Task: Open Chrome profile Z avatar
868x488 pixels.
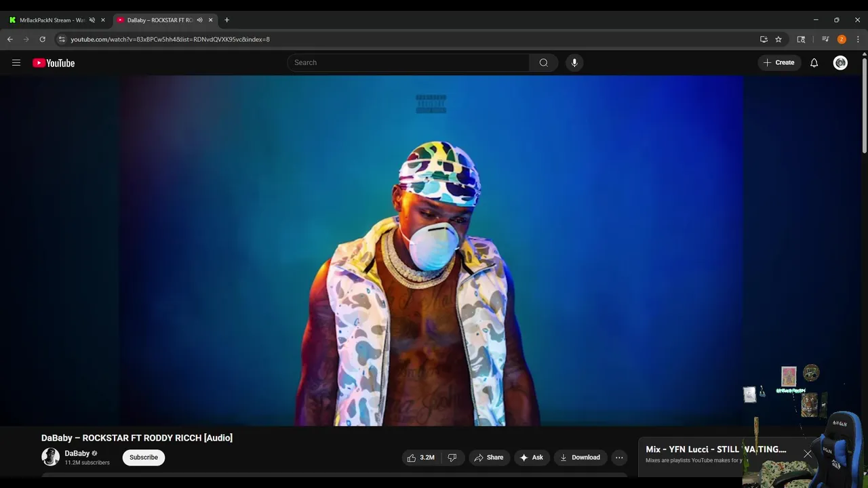Action: click(842, 39)
